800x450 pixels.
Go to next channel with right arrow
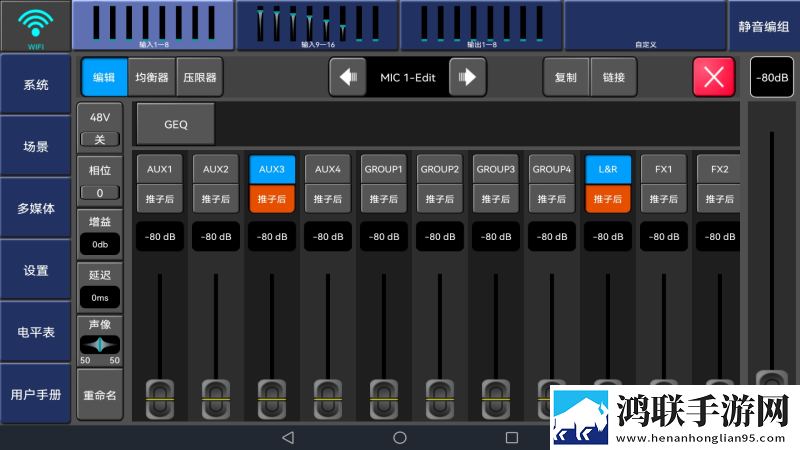point(467,77)
